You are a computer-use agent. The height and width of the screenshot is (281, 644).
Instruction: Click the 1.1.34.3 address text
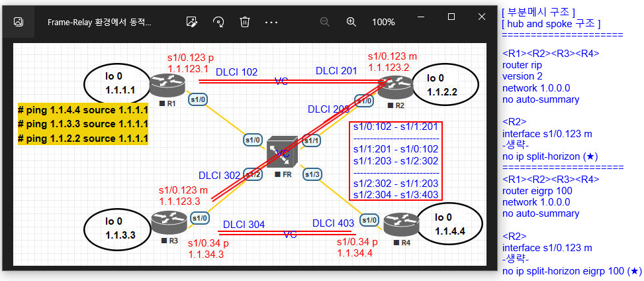click(206, 254)
